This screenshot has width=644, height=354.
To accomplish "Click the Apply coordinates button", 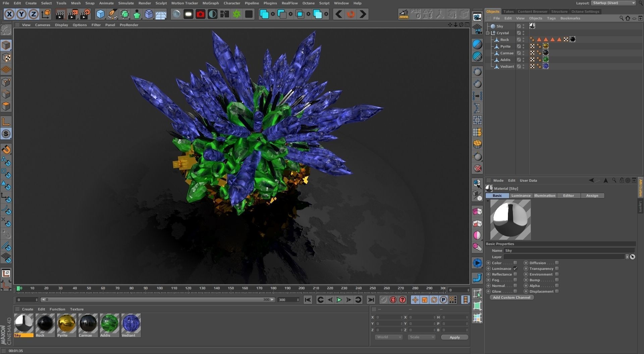I will pos(454,337).
